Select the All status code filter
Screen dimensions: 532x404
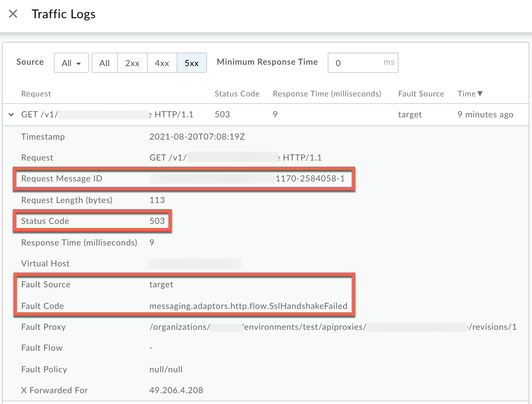(105, 63)
